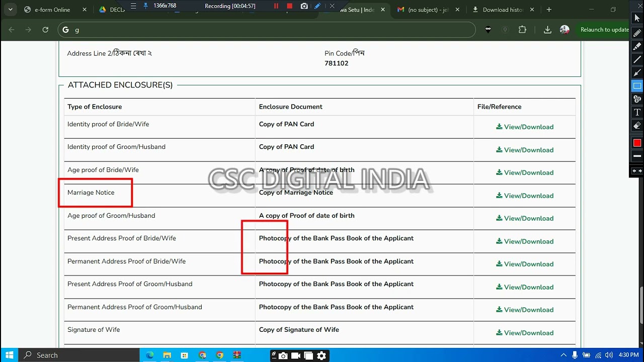644x362 pixels.
Task: View/Download the Marriage Notice file
Action: (x=525, y=196)
